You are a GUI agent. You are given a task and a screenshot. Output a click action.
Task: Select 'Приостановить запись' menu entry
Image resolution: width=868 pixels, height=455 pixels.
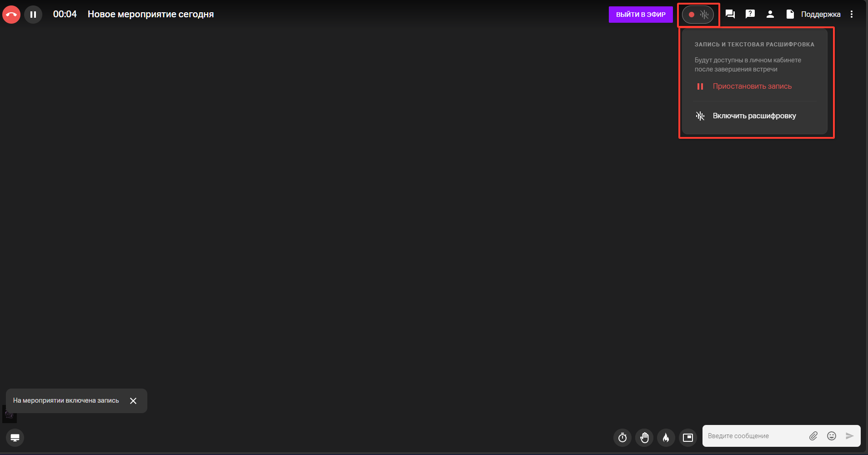(x=755, y=86)
